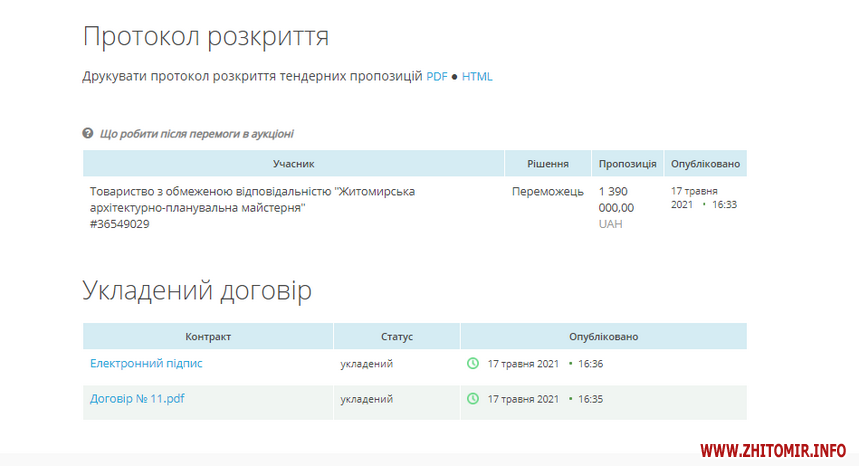Screen dimensions: 859x466
Task: Click the Укладений договір heading
Action: point(197,290)
